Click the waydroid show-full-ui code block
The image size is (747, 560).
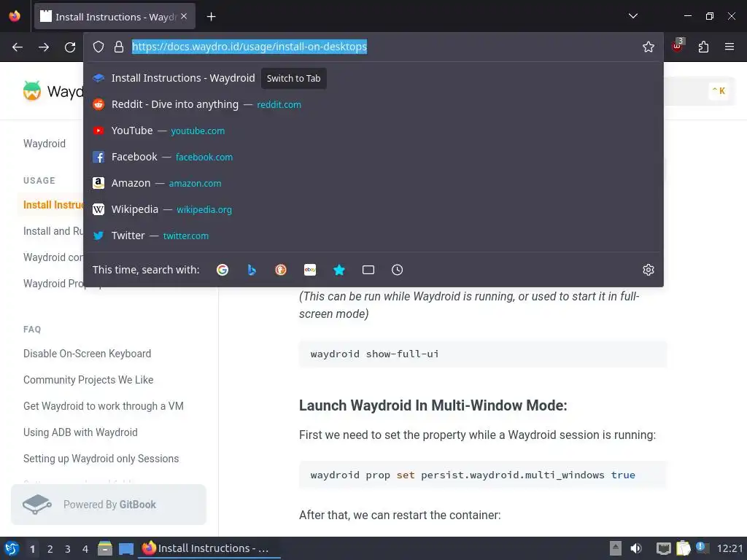483,354
